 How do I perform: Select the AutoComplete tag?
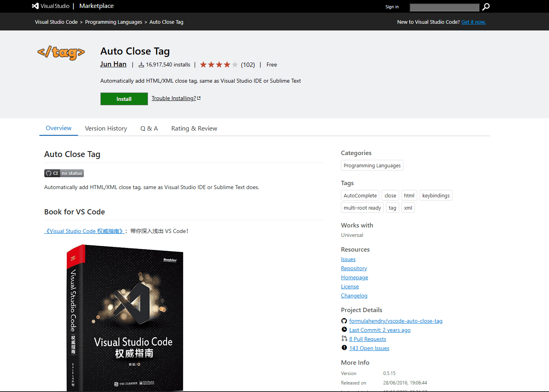360,195
